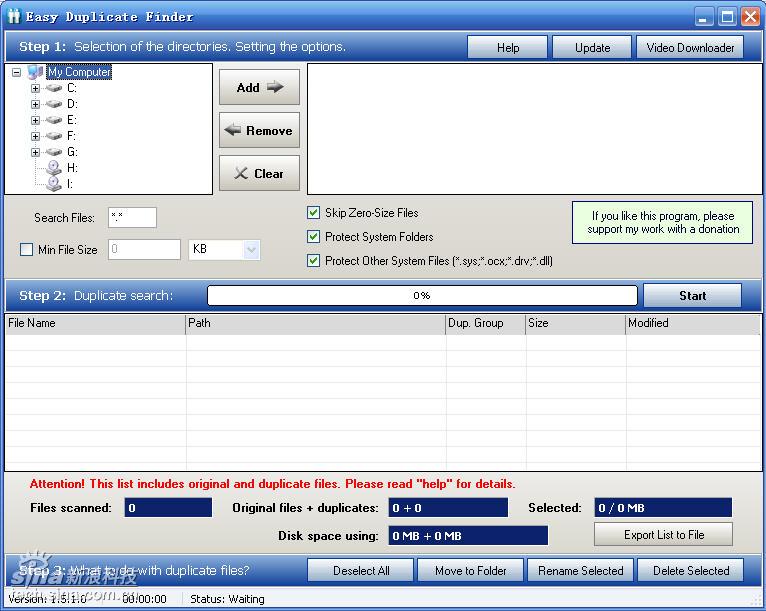Click the D: drive icon
The width and height of the screenshot is (766, 611).
(54, 104)
